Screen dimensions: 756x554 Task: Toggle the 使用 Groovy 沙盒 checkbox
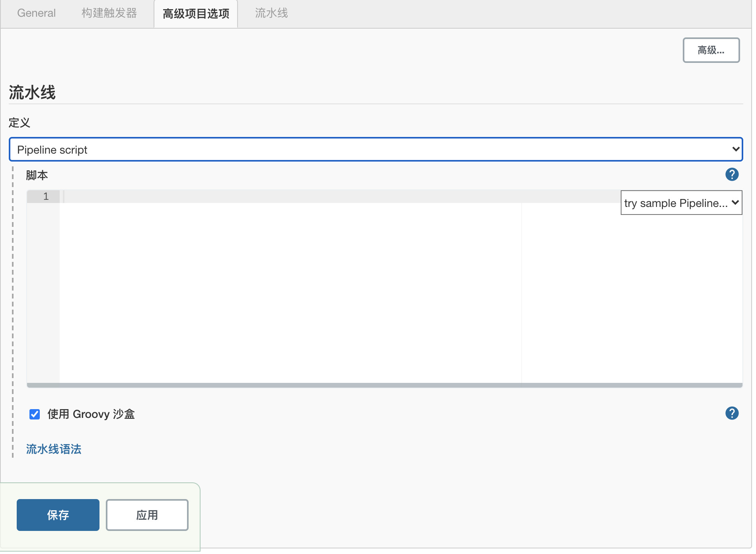click(35, 414)
